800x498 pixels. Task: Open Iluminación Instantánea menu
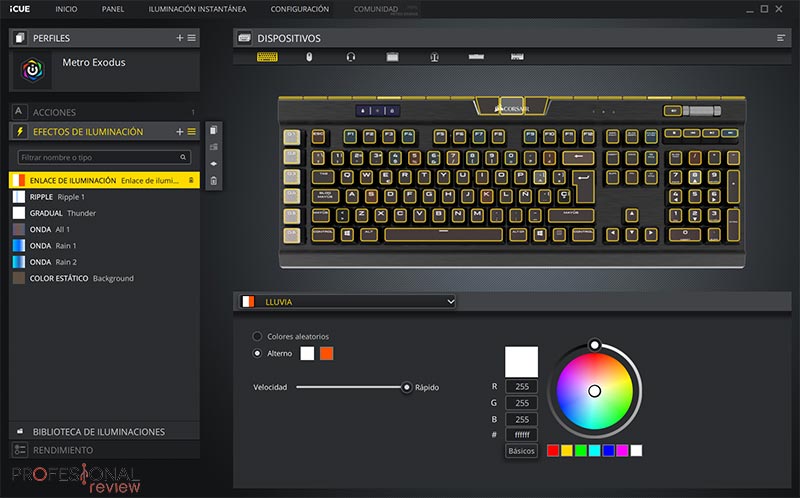coord(197,9)
